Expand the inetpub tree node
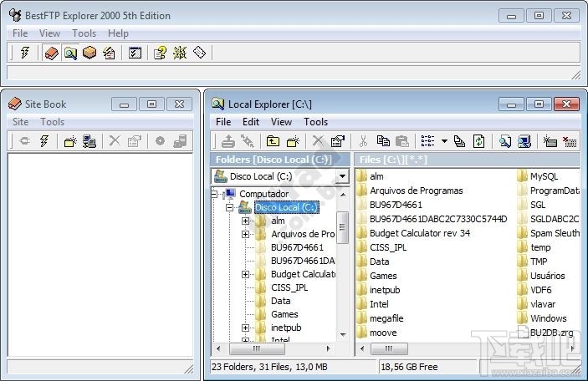588x381 pixels. [245, 328]
